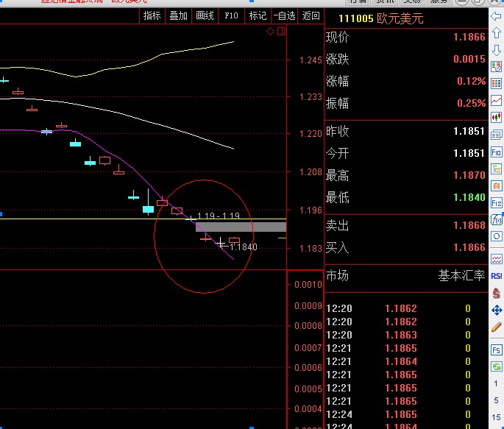Click the 标记 mark button
Image resolution: width=504 pixels, height=429 pixels.
[x=258, y=15]
